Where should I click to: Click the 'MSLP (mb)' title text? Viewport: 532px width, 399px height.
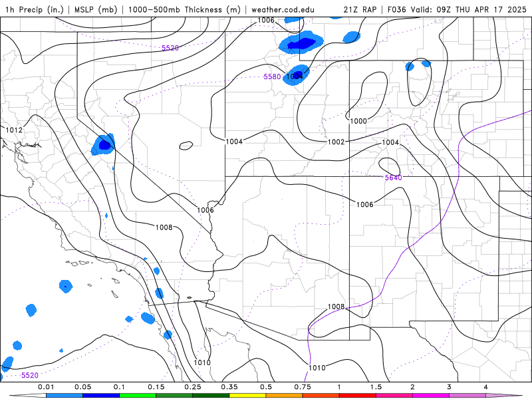point(96,9)
